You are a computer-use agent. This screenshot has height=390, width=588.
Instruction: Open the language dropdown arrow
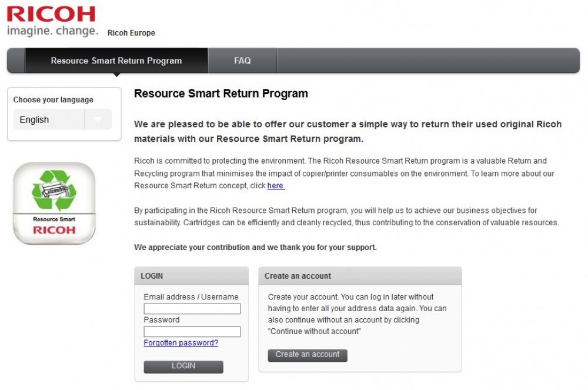(x=98, y=119)
